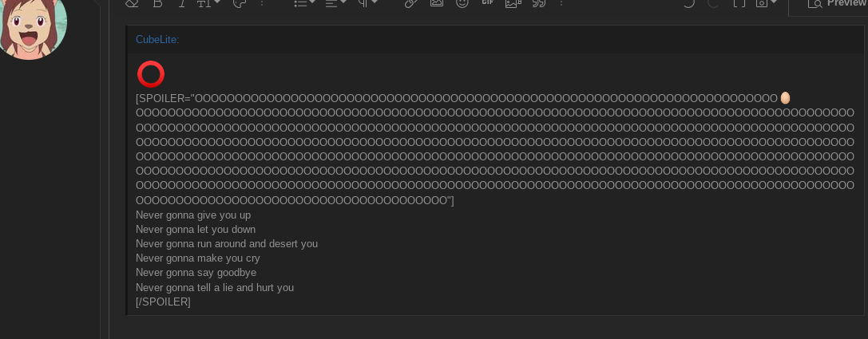
Task: Toggle italic formatting
Action: [181, 2]
